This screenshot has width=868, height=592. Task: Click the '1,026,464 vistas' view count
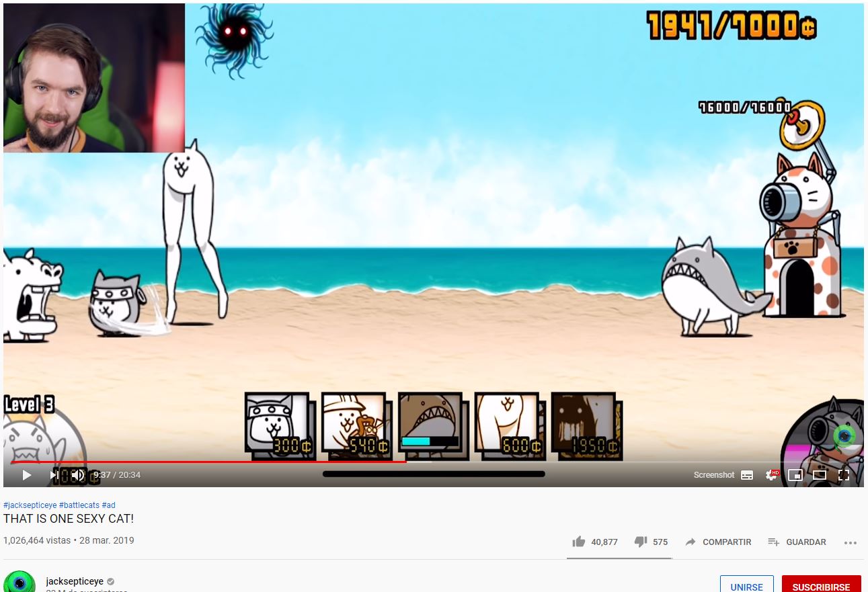coord(36,540)
